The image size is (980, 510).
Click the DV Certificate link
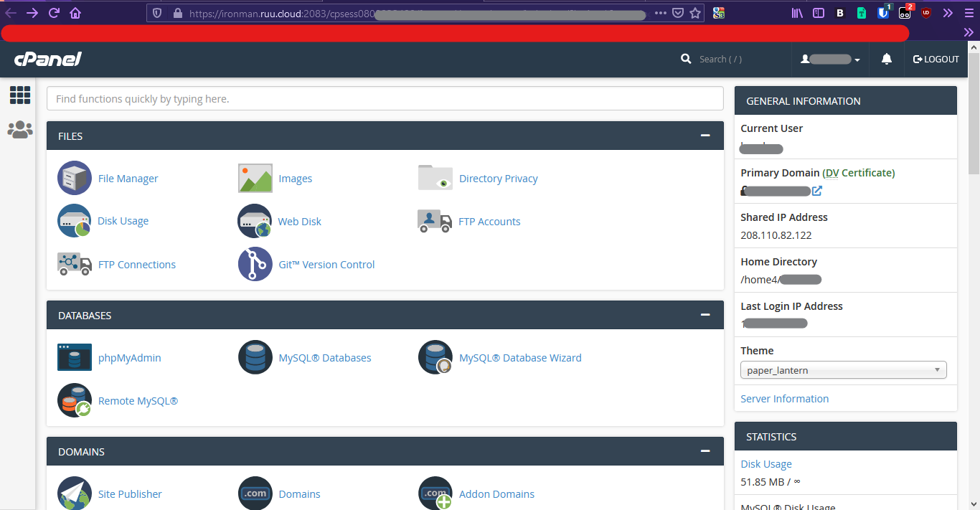pyautogui.click(x=859, y=173)
